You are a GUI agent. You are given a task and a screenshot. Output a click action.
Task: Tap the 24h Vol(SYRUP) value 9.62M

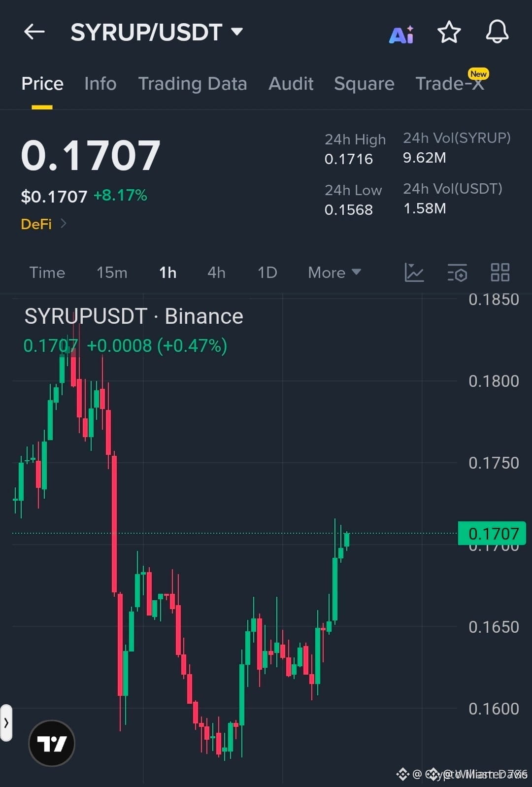425,158
